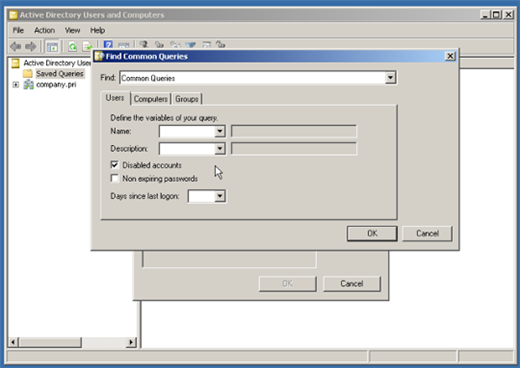Viewport: 520px width, 368px height.
Task: Open the View menu
Action: point(72,30)
